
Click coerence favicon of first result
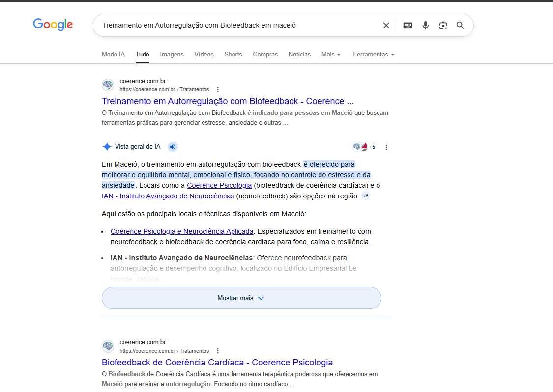(108, 85)
